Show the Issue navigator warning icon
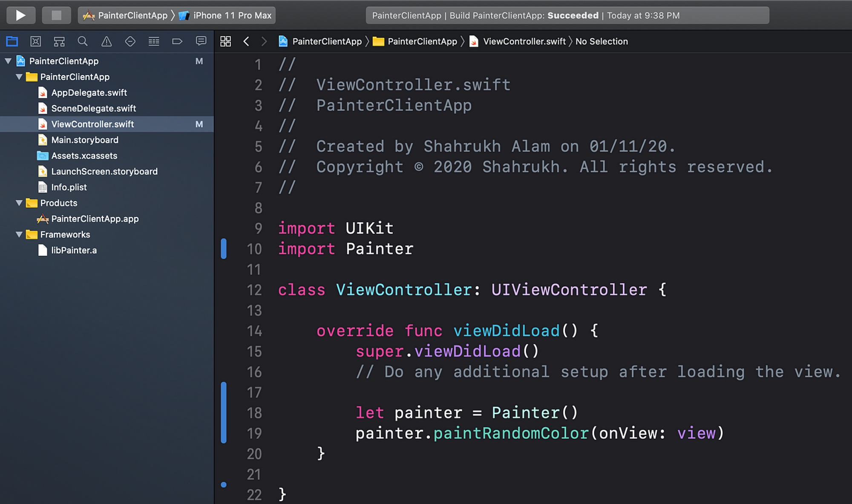Image resolution: width=852 pixels, height=504 pixels. [x=106, y=41]
